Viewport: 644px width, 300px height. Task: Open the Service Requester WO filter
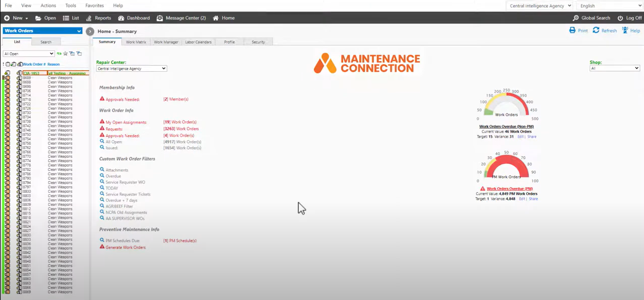point(125,182)
